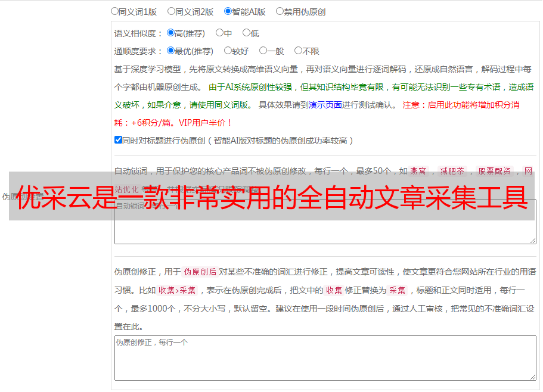Click the red +6积分/篇 VIP notice
Viewport: 543px width, 392px height.
(x=173, y=123)
